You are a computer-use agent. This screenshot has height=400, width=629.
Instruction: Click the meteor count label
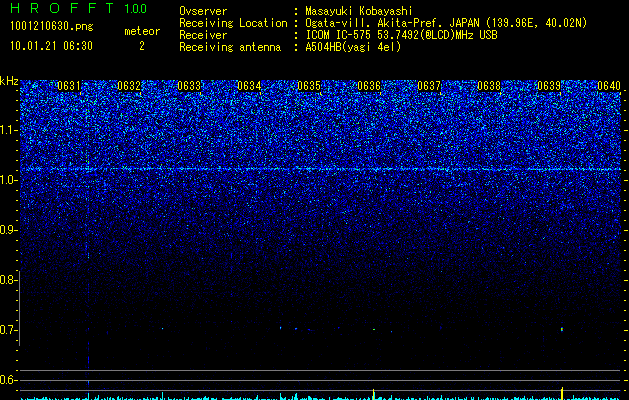point(142,31)
